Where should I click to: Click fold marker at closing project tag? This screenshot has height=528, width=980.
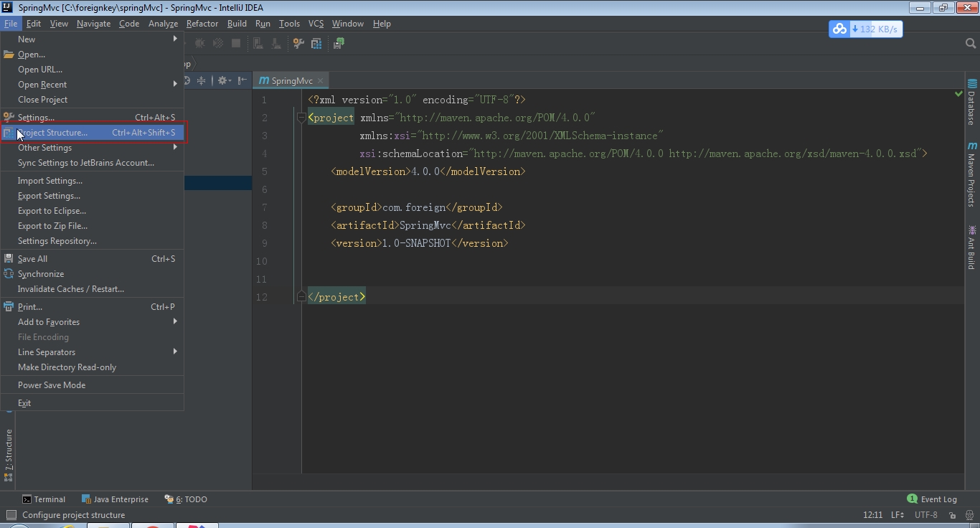pyautogui.click(x=302, y=297)
